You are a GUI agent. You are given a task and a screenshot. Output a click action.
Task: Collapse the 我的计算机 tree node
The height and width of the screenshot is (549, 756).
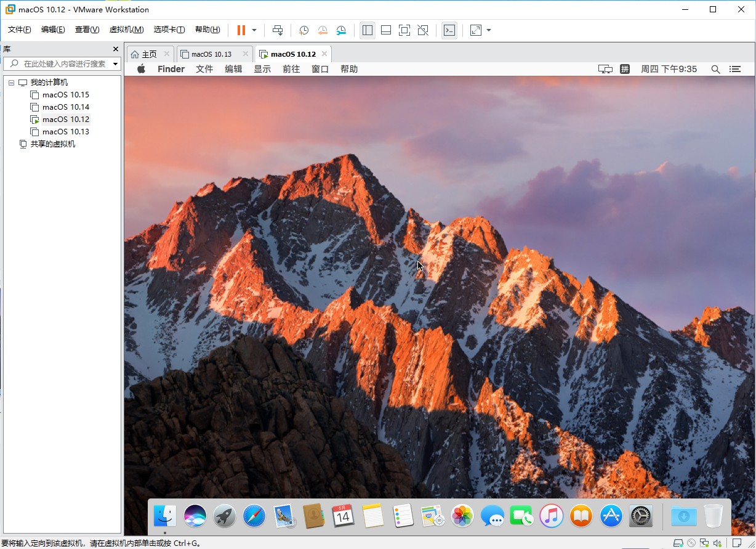tap(10, 82)
